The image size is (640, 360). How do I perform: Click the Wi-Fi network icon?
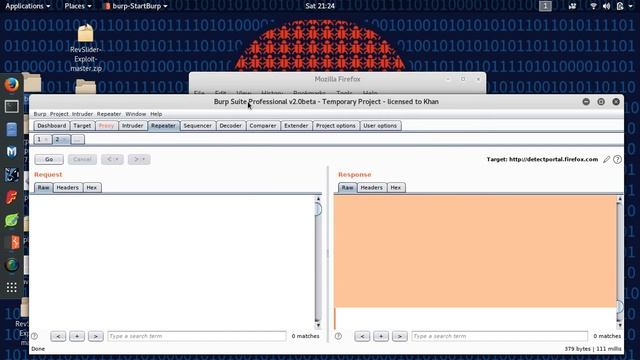(x=593, y=6)
